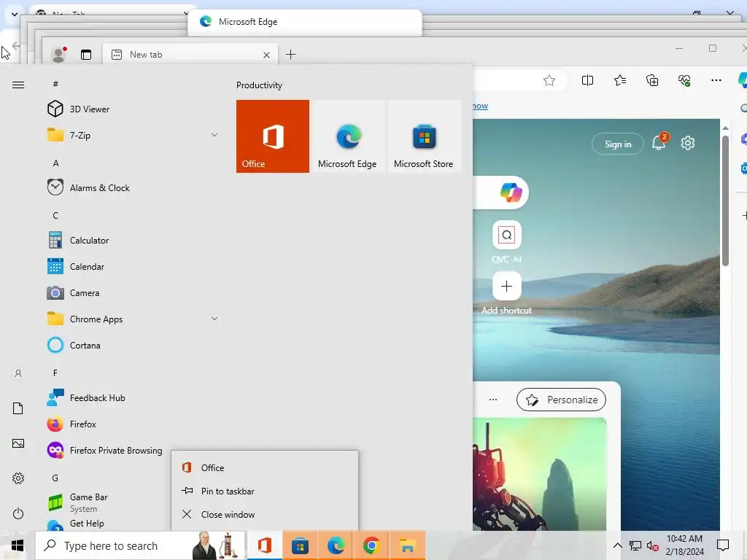
Task: Click Microsoft Store icon on the taskbar
Action: tap(300, 545)
